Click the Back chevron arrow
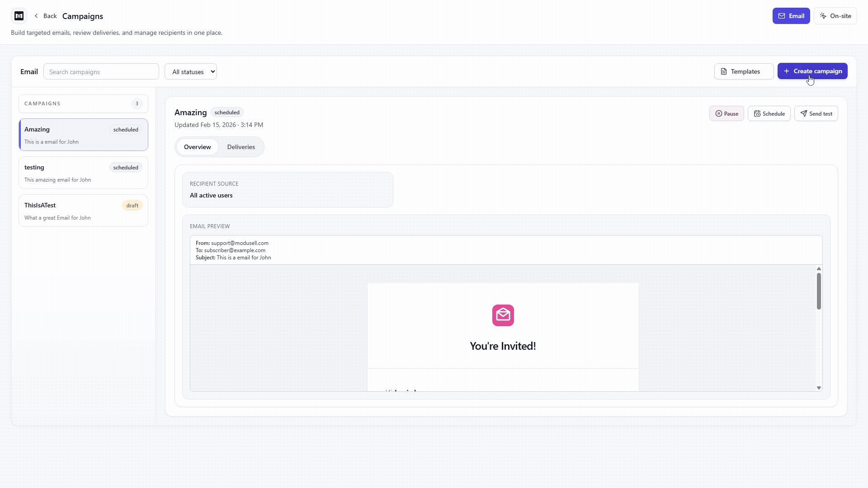 (x=36, y=16)
